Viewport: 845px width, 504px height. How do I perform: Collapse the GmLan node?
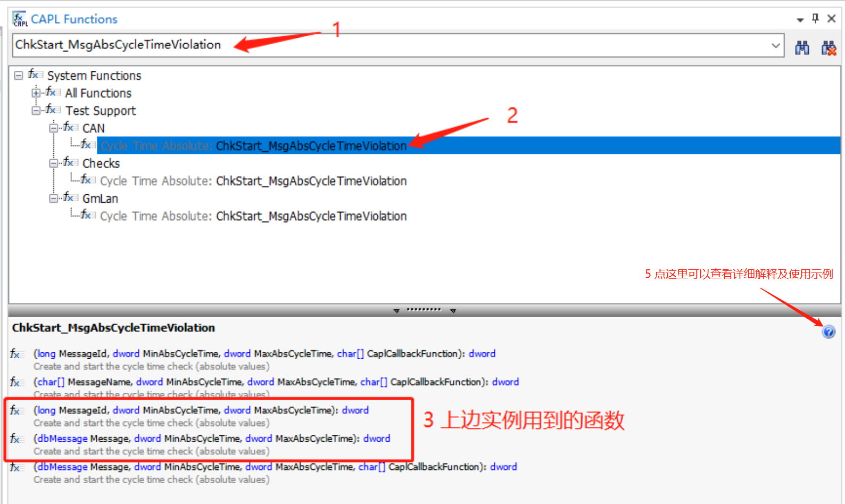click(x=53, y=199)
